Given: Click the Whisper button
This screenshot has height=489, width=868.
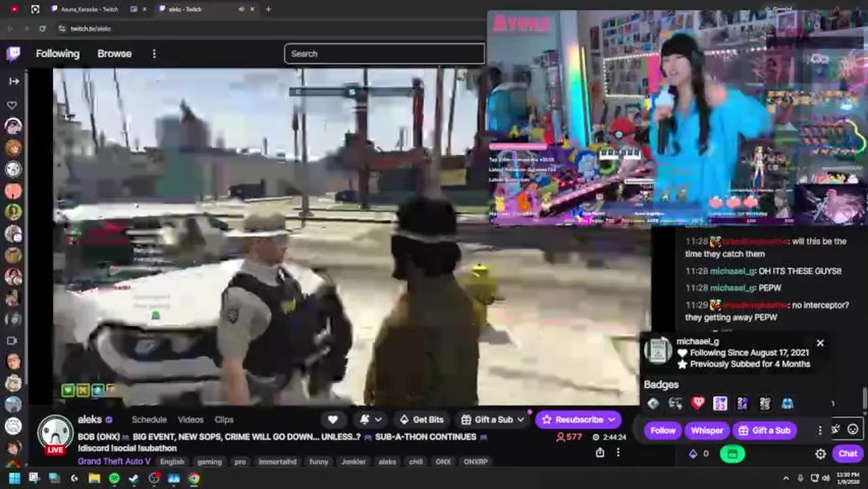Looking at the screenshot, I should 707,431.
